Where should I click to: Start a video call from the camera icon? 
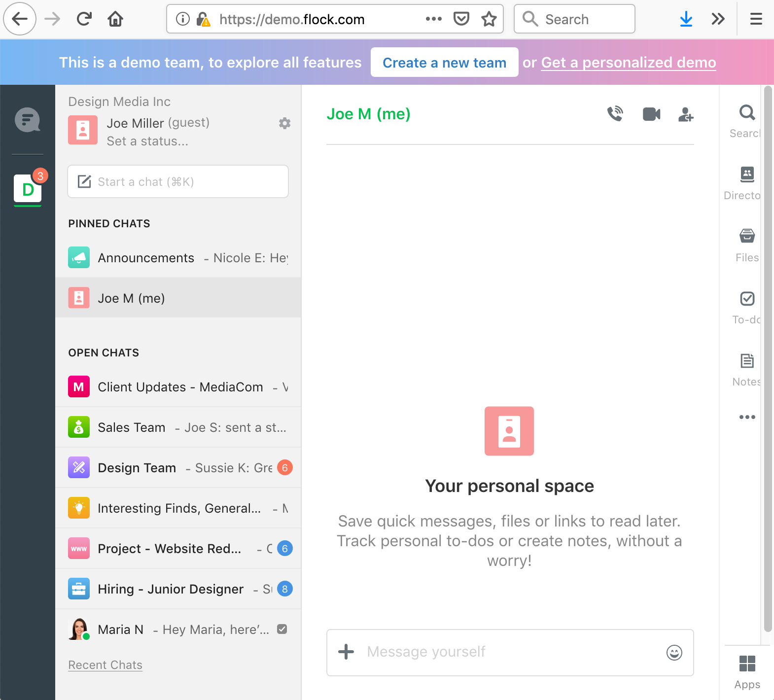651,114
